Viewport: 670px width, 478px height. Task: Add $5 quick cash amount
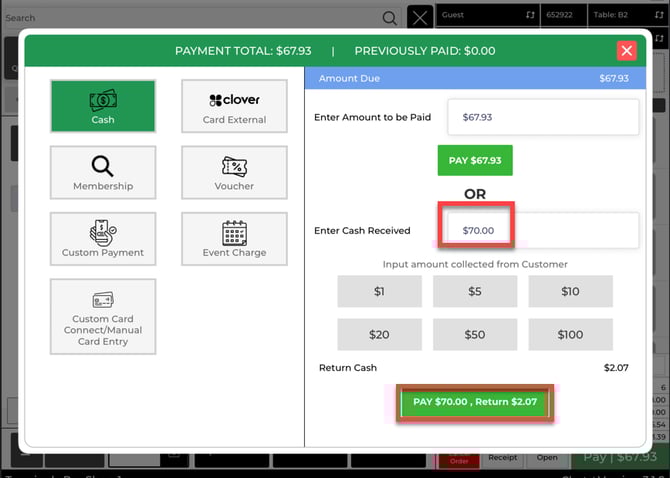tap(475, 291)
